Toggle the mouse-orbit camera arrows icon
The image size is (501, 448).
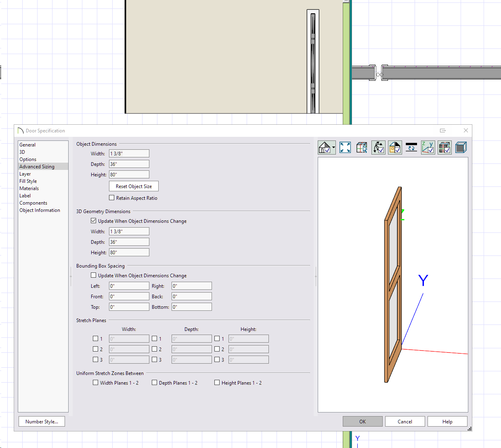378,148
